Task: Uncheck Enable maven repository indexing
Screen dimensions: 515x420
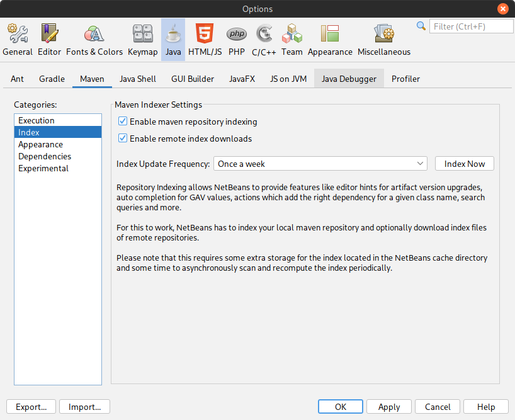Action: click(123, 121)
